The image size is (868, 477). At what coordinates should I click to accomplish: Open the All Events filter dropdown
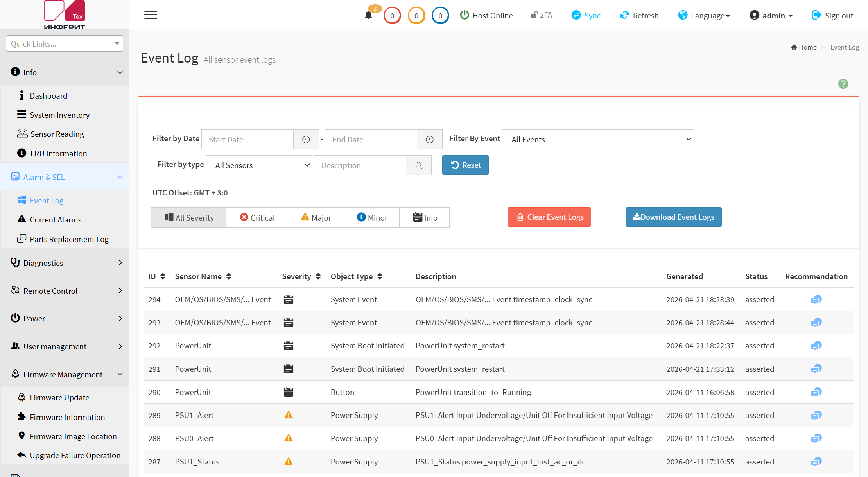point(598,140)
